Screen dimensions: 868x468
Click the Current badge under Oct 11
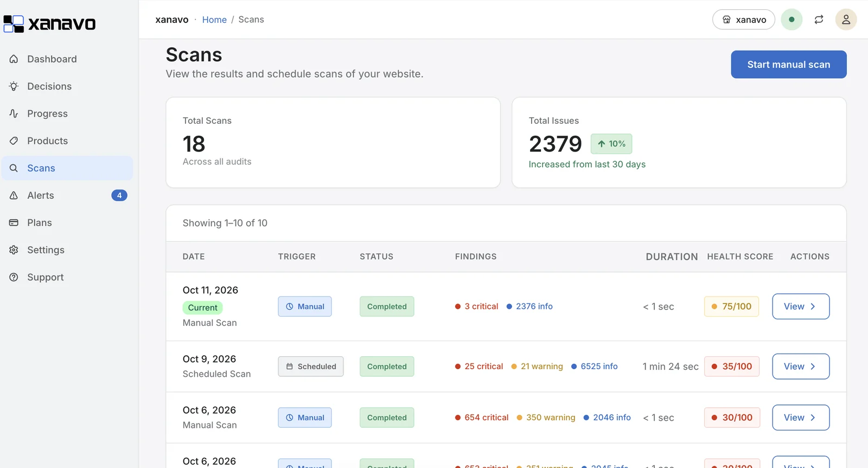pyautogui.click(x=203, y=308)
